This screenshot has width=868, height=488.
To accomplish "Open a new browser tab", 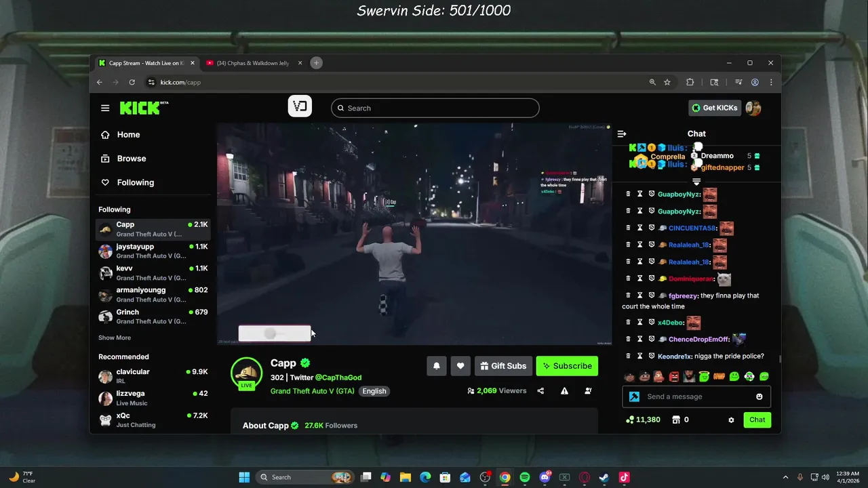I will point(316,63).
